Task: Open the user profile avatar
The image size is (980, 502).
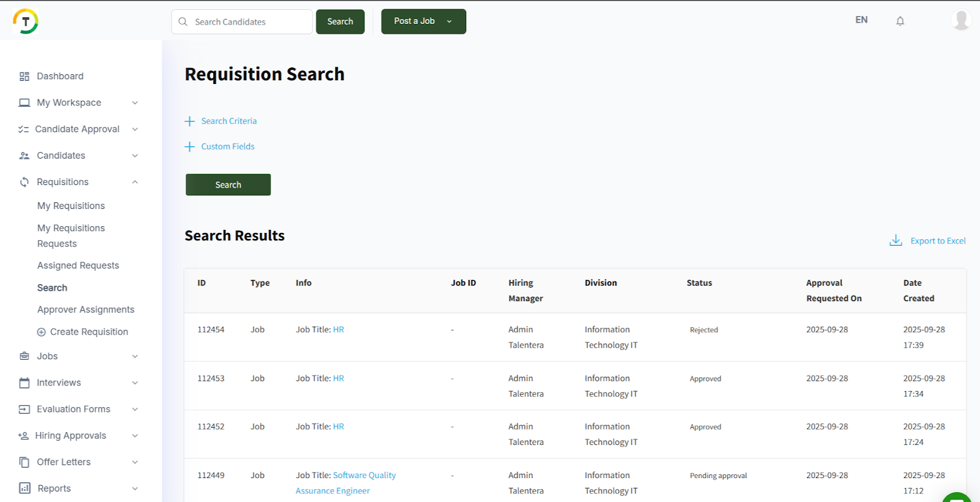Action: [961, 20]
